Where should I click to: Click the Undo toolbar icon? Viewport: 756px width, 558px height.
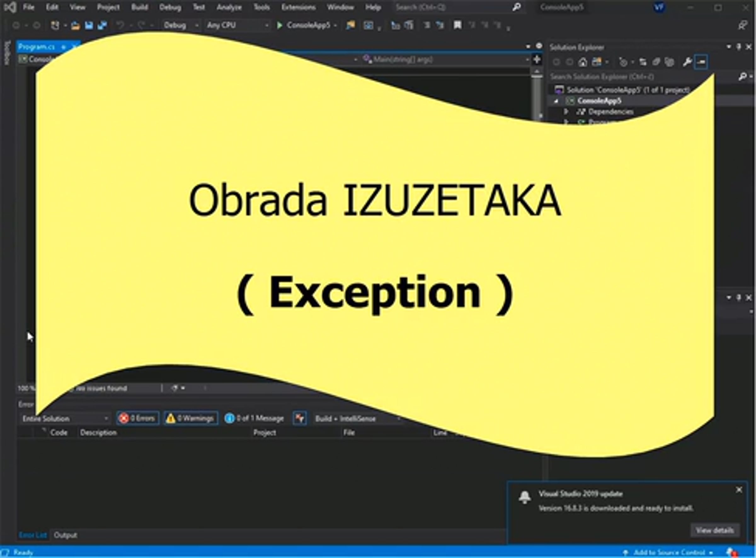[120, 25]
